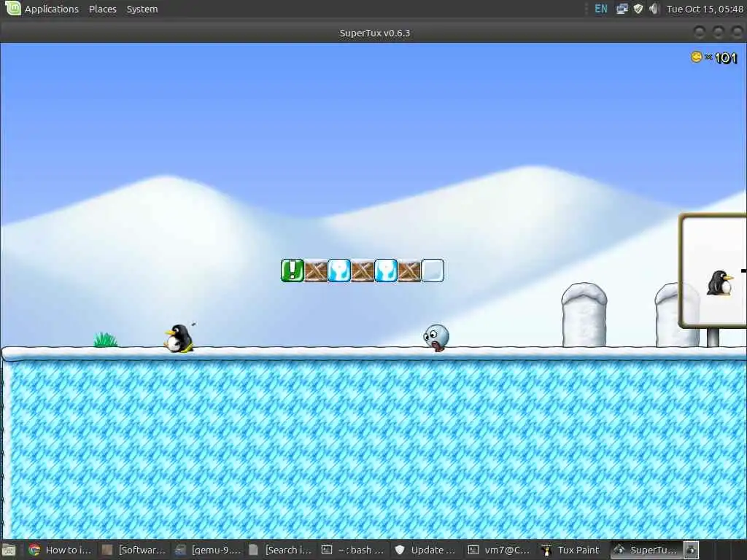Open the Places menu
This screenshot has height=560, width=747.
[x=102, y=9]
